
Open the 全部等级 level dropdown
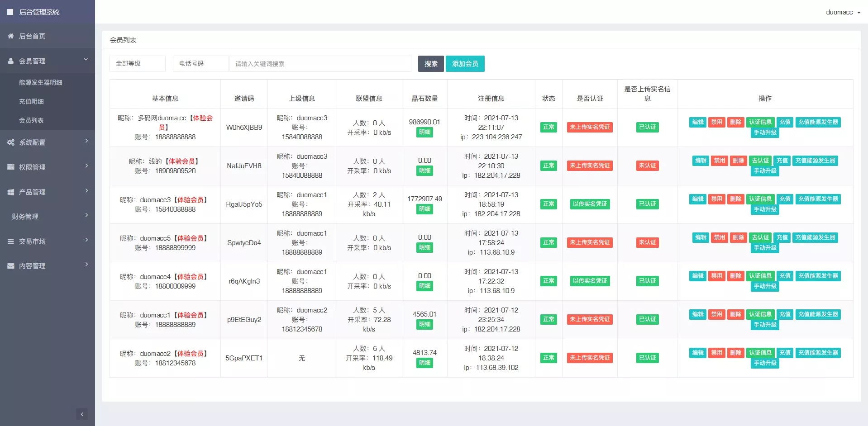coord(137,64)
